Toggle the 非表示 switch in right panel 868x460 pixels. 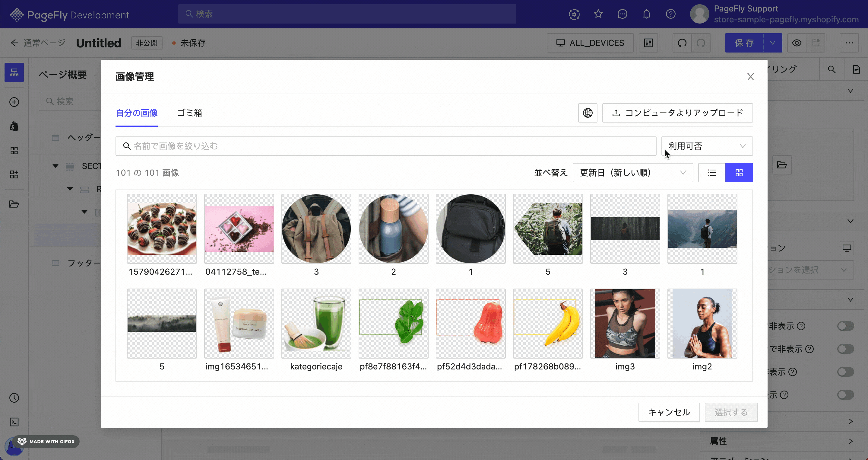click(845, 326)
